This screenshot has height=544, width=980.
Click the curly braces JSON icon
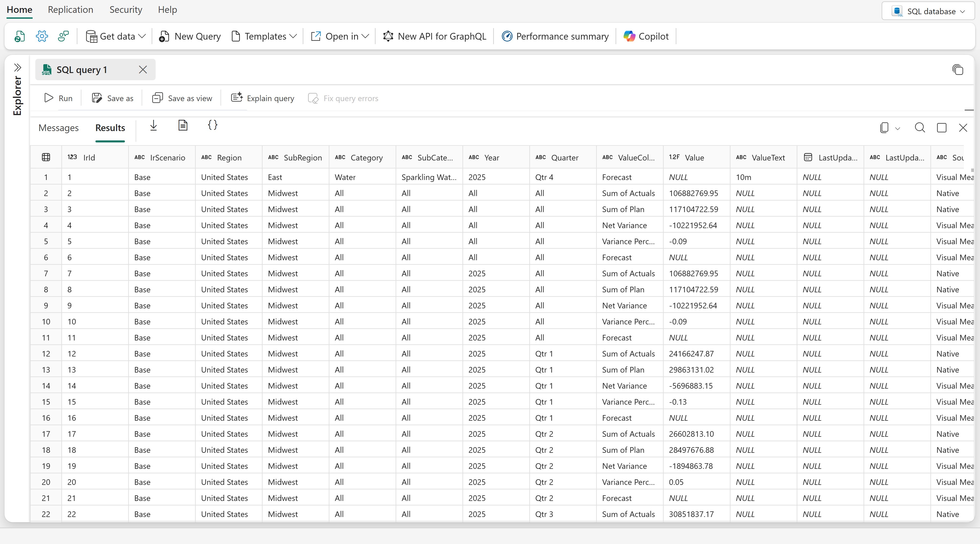[213, 125]
